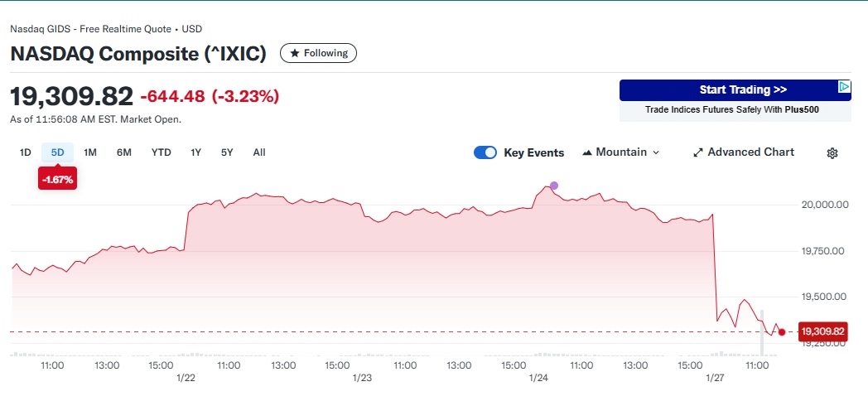Click the red current price dot

click(x=782, y=332)
